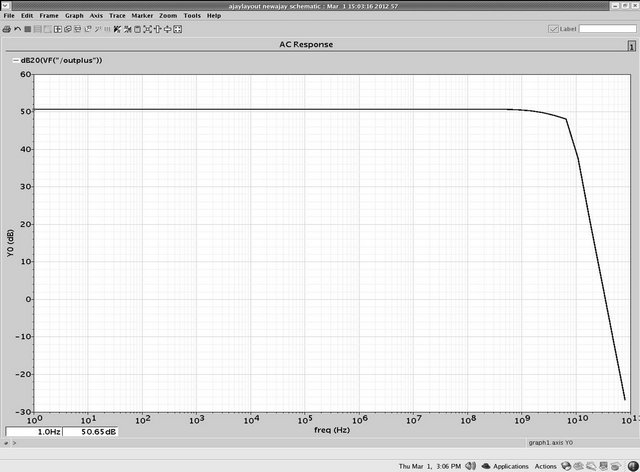The height and width of the screenshot is (472, 640).
Task: Collapse the dB20(VF("/outplus")) trace legend
Action: coord(16,60)
